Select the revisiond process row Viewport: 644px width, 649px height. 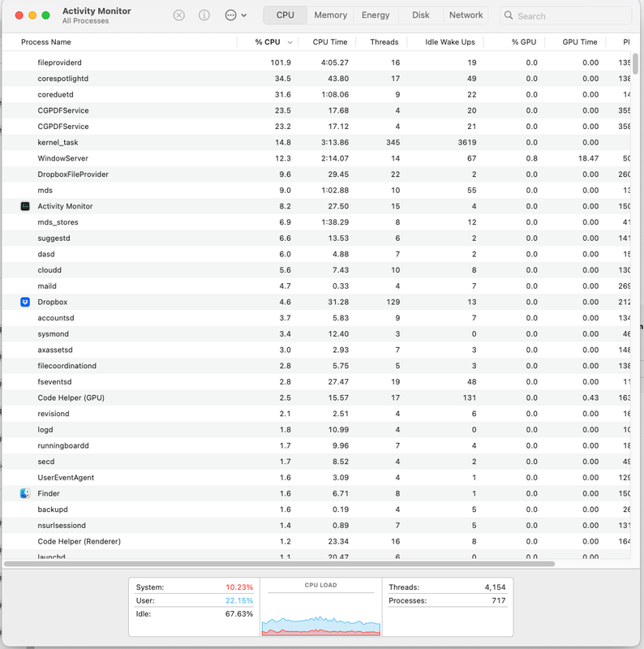click(x=316, y=414)
